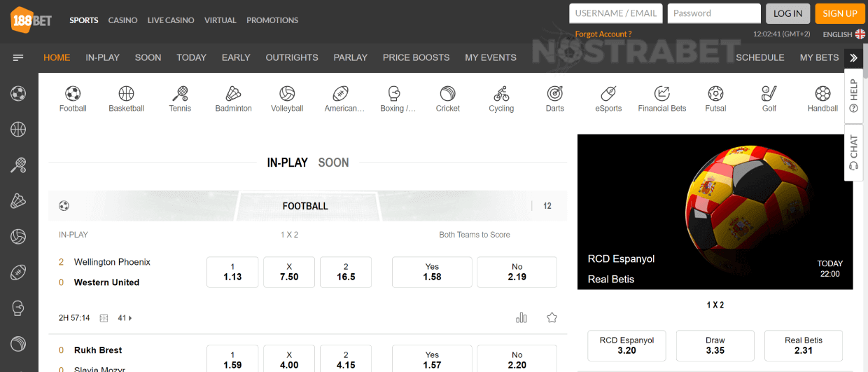The height and width of the screenshot is (372, 868).
Task: Bet on Western United win at 16.5
Action: pyautogui.click(x=346, y=272)
